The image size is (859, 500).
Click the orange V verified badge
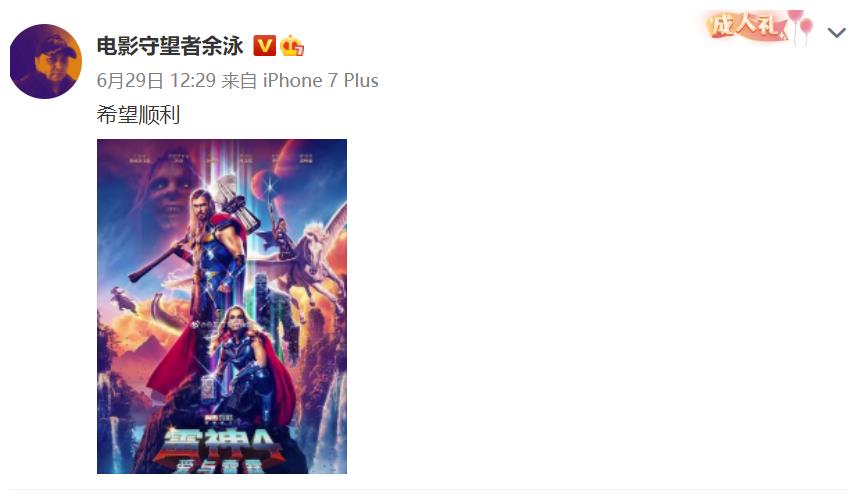pyautogui.click(x=265, y=45)
